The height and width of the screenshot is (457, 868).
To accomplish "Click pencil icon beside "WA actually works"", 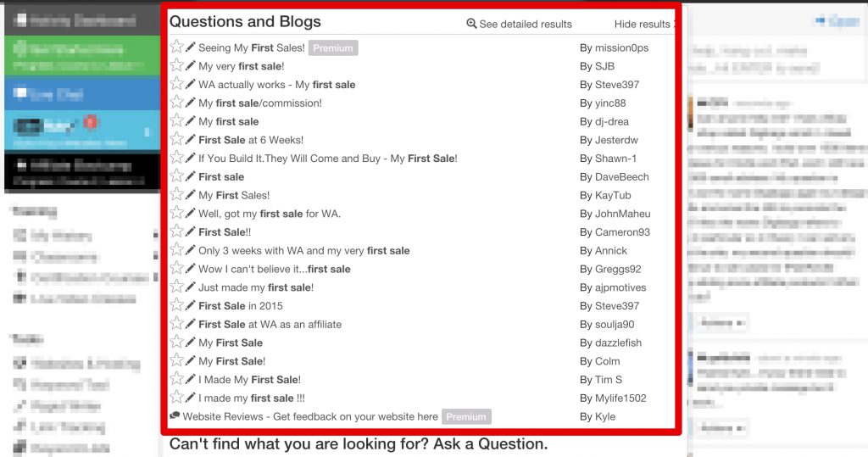I will coord(191,84).
